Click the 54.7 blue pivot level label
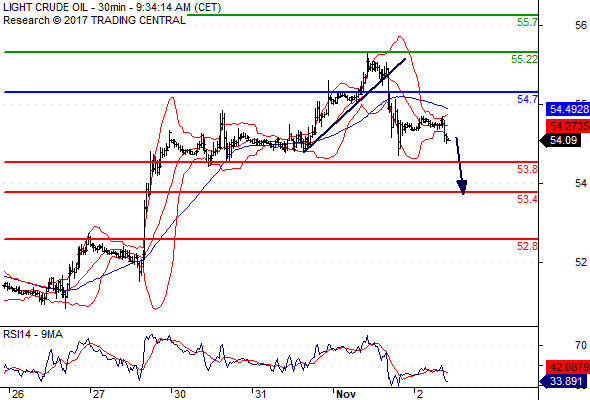Image resolution: width=590 pixels, height=400 pixels. [527, 99]
